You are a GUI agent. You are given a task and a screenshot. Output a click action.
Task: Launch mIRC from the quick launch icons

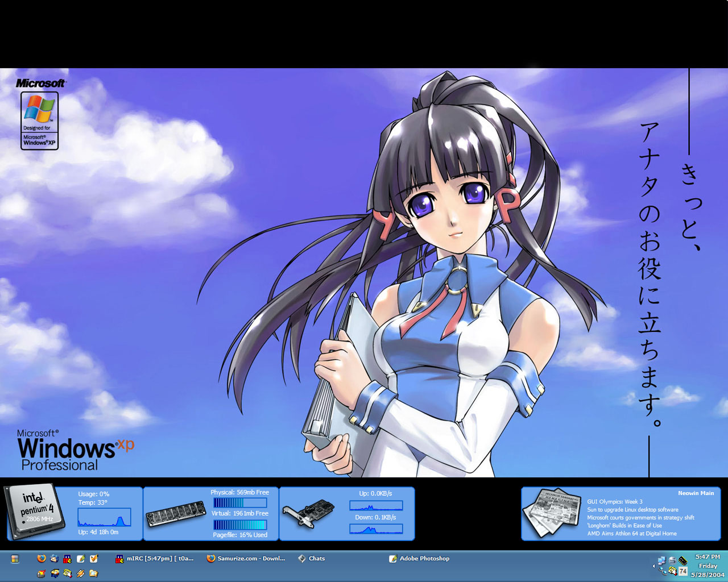[x=67, y=559]
